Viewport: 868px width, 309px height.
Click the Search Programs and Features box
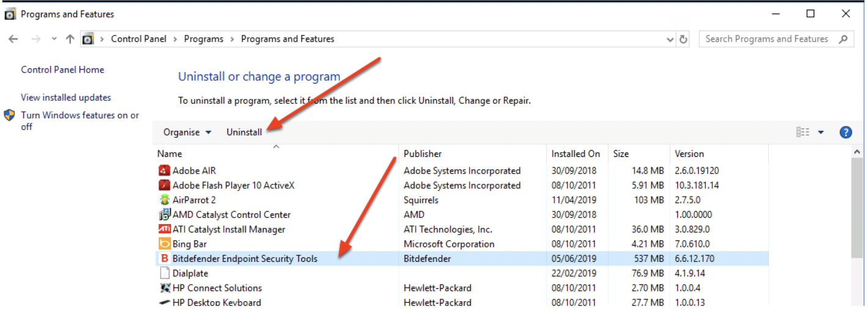pyautogui.click(x=767, y=39)
